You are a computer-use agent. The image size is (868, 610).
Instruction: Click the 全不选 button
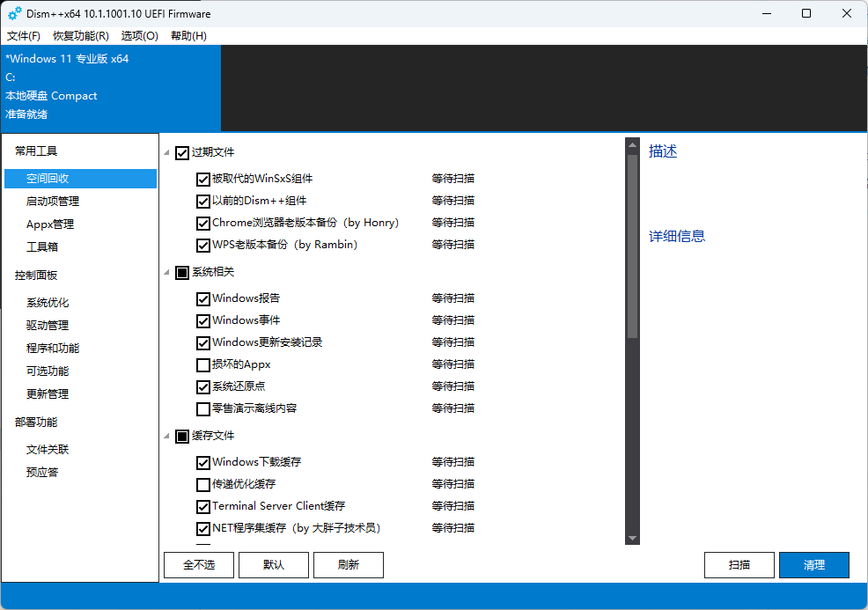point(199,565)
